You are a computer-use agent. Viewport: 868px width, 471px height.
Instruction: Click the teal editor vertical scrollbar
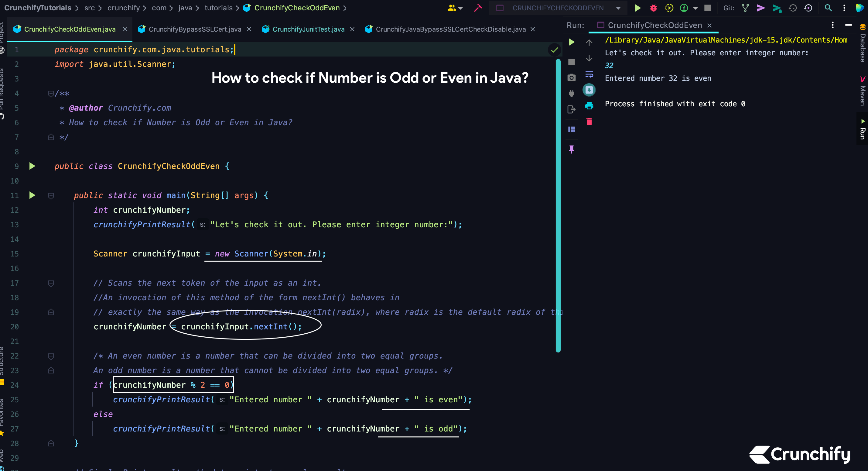[558, 206]
